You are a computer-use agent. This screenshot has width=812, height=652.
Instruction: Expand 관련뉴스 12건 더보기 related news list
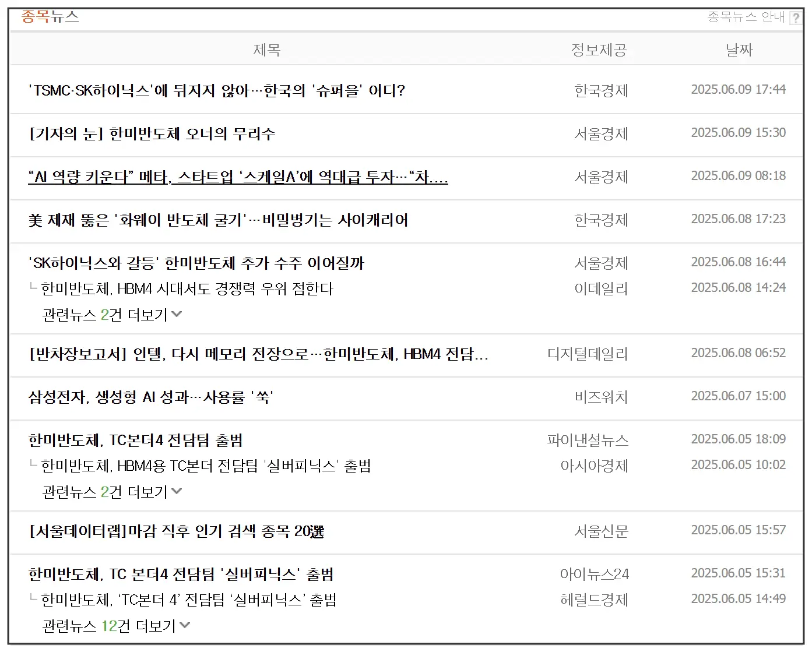[x=116, y=626]
